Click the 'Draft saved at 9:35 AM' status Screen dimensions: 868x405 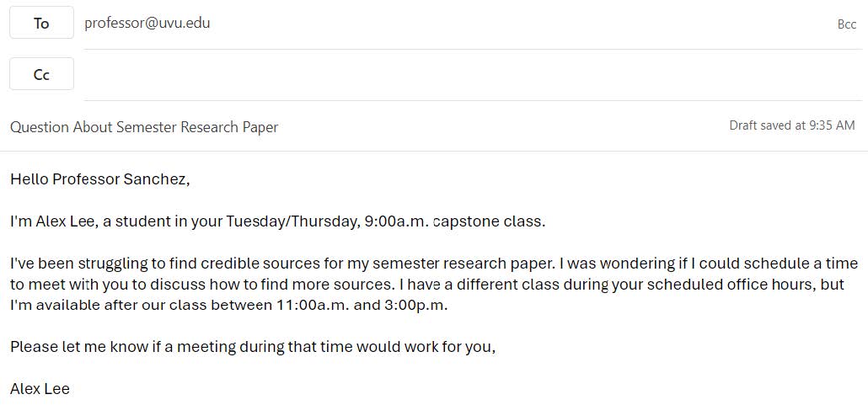coord(791,125)
